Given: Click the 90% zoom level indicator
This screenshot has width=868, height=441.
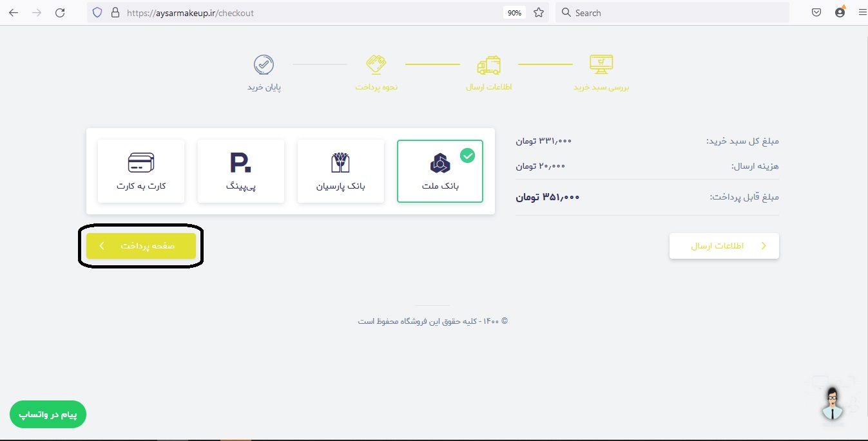Looking at the screenshot, I should pos(515,13).
